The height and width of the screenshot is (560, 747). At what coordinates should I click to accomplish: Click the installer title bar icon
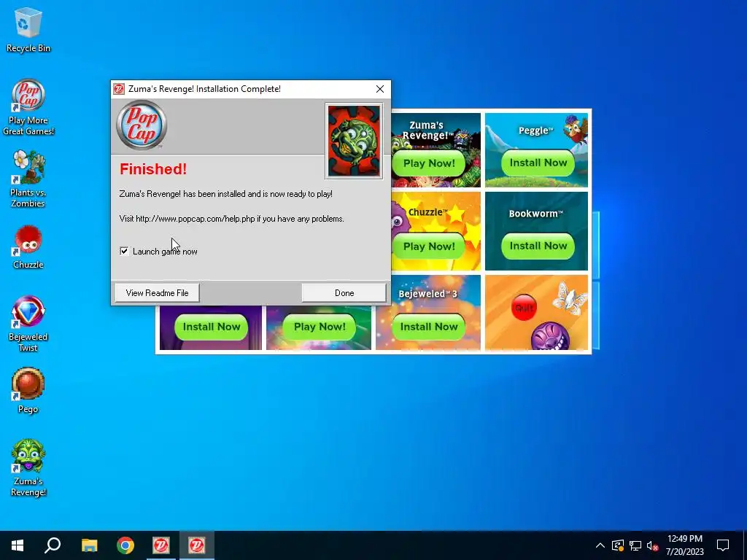tap(119, 89)
